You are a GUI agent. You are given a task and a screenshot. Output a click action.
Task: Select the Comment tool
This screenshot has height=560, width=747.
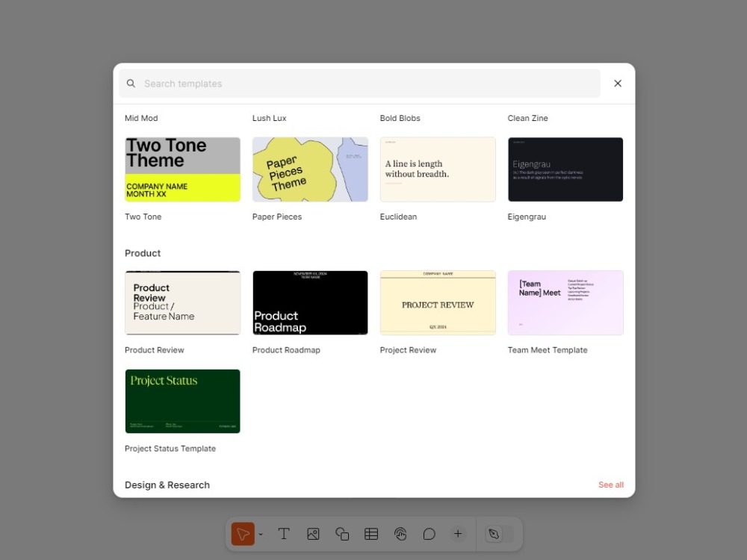(430, 534)
